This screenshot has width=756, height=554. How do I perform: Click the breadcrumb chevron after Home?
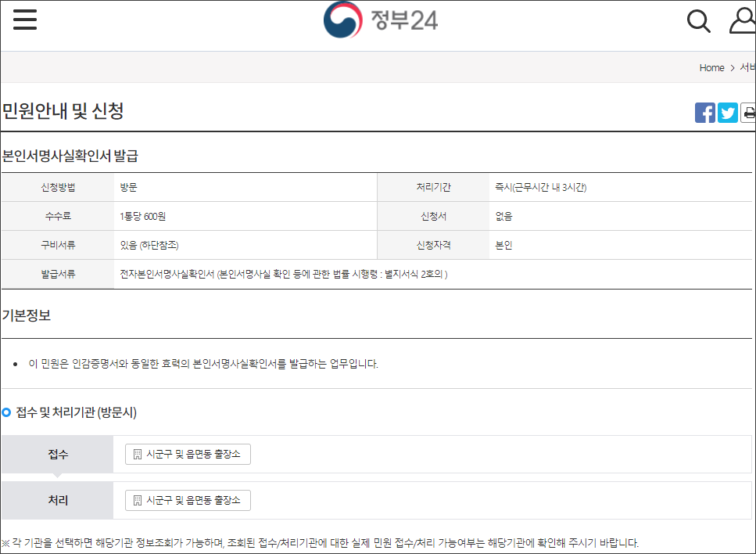[732, 68]
